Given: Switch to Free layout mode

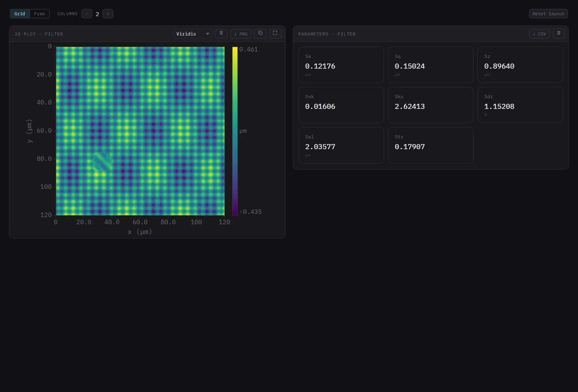Looking at the screenshot, I should click(x=39, y=14).
